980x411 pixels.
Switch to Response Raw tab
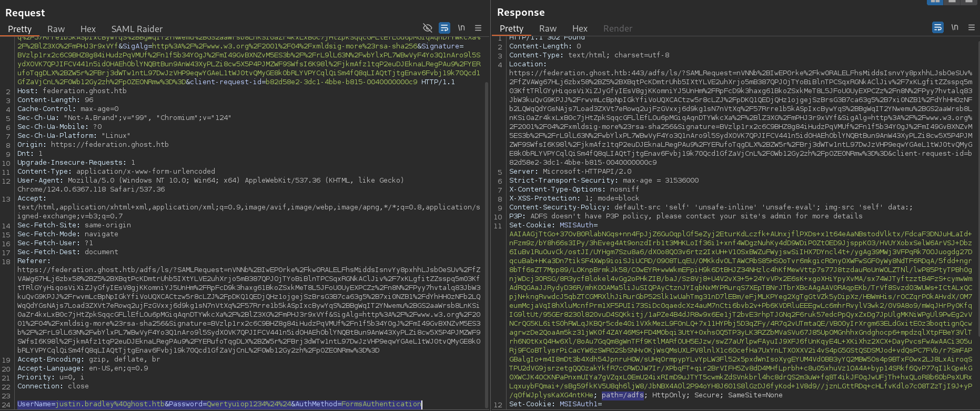click(x=548, y=28)
